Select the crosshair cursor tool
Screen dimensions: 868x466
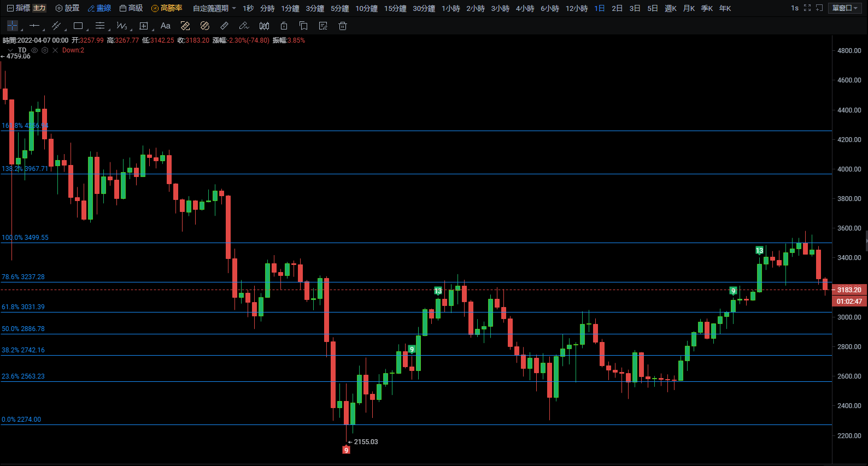pyautogui.click(x=12, y=26)
